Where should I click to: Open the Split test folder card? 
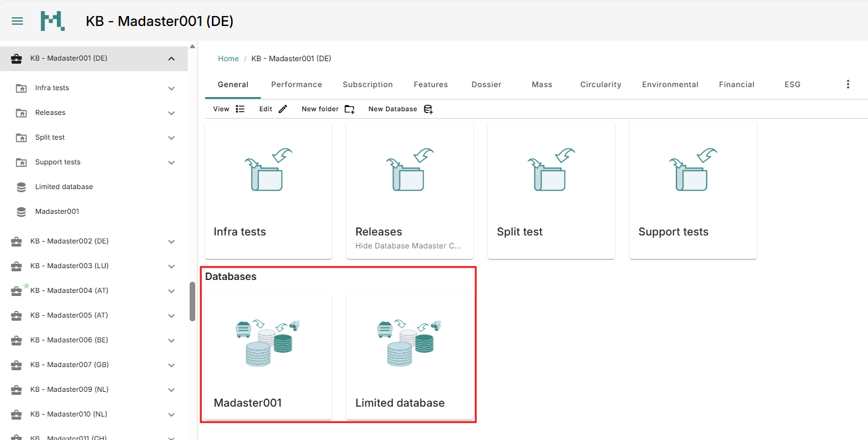[550, 190]
